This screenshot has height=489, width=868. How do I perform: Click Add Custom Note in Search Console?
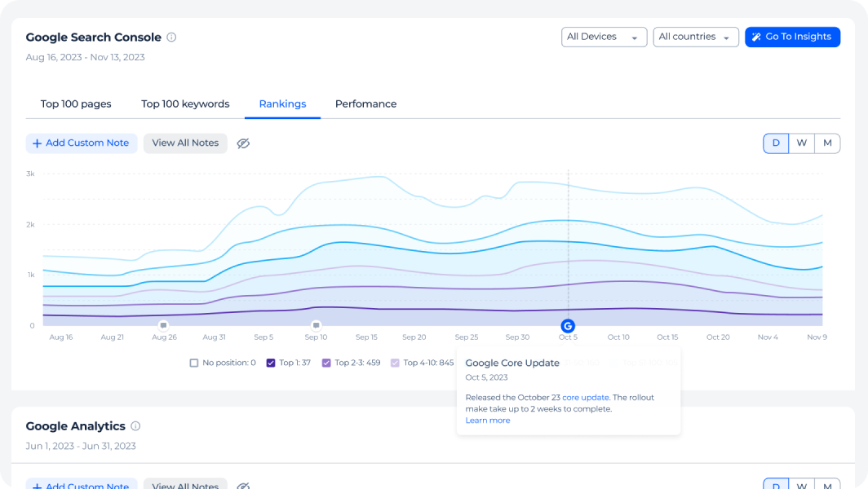(x=82, y=143)
